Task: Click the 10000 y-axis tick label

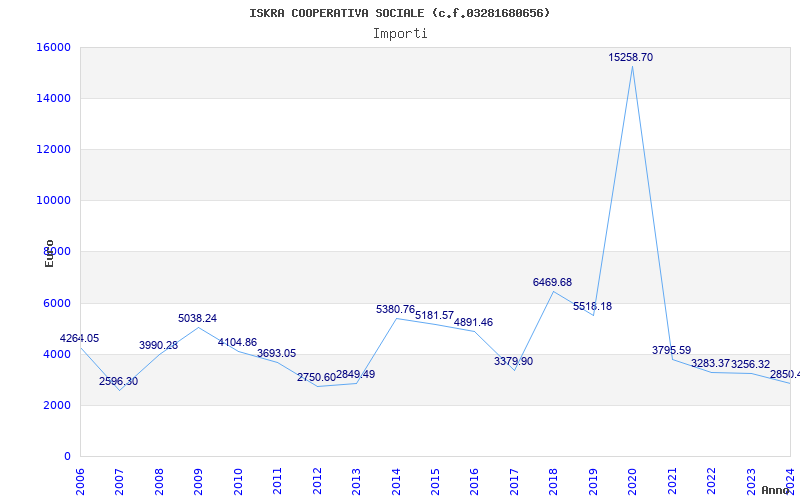Action: click(53, 201)
